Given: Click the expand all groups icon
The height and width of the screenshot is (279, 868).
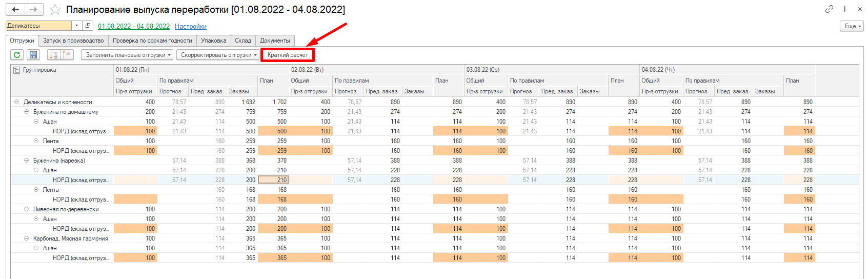Looking at the screenshot, I should (x=54, y=55).
